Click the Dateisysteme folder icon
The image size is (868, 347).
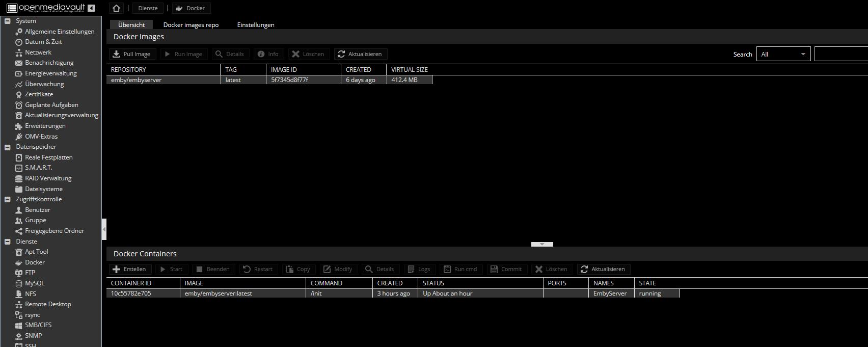[x=19, y=189]
